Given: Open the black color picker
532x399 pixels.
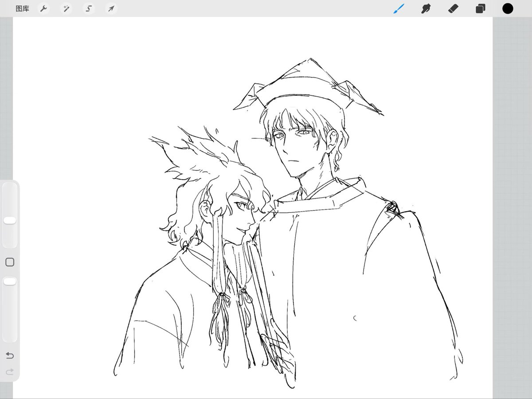Looking at the screenshot, I should pos(508,8).
